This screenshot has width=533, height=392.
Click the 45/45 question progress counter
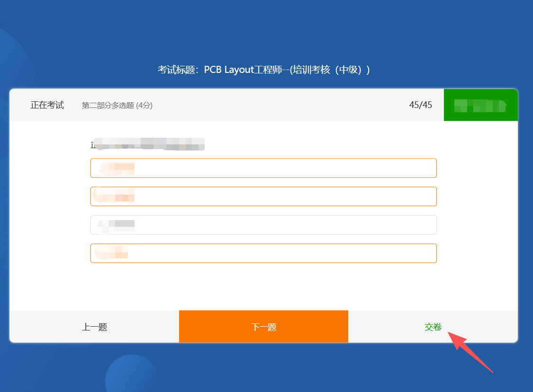pos(420,105)
